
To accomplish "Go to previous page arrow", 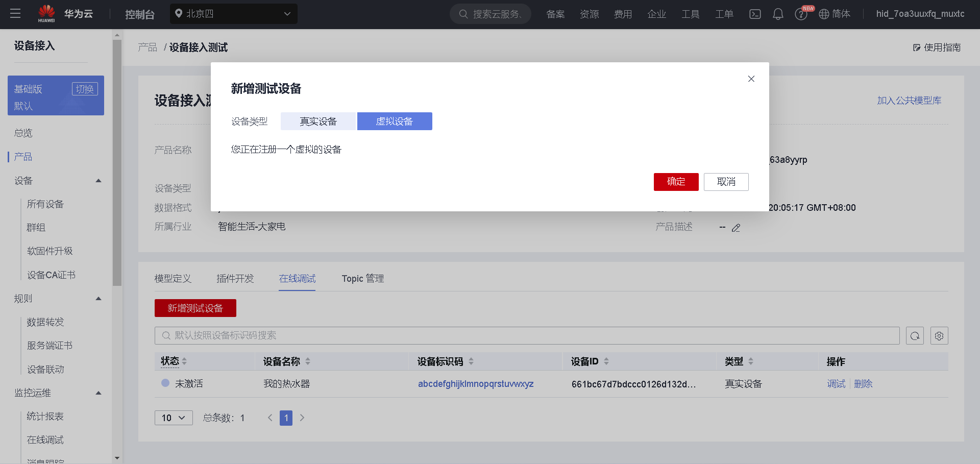I will [270, 418].
